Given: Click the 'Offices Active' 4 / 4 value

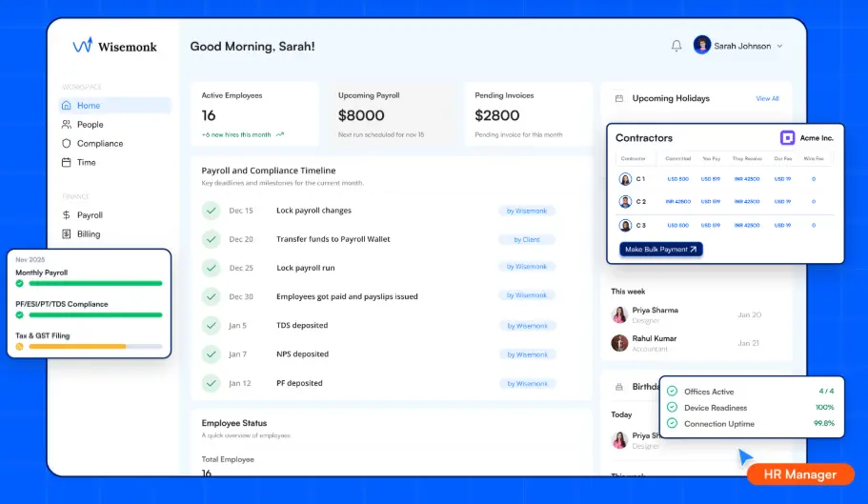Looking at the screenshot, I should tap(826, 392).
